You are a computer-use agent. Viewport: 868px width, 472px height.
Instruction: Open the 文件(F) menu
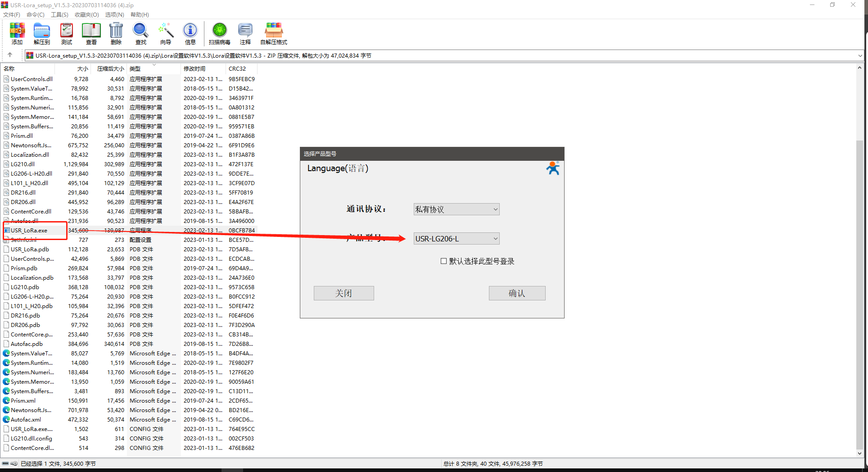coord(12,15)
